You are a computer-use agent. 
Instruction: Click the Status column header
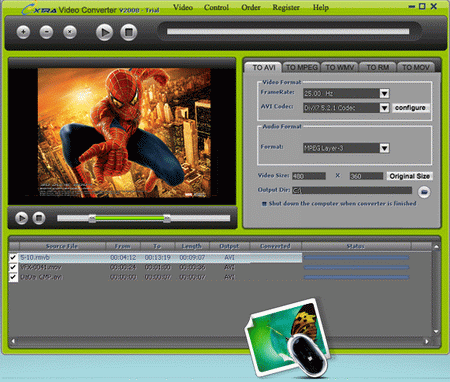point(356,246)
